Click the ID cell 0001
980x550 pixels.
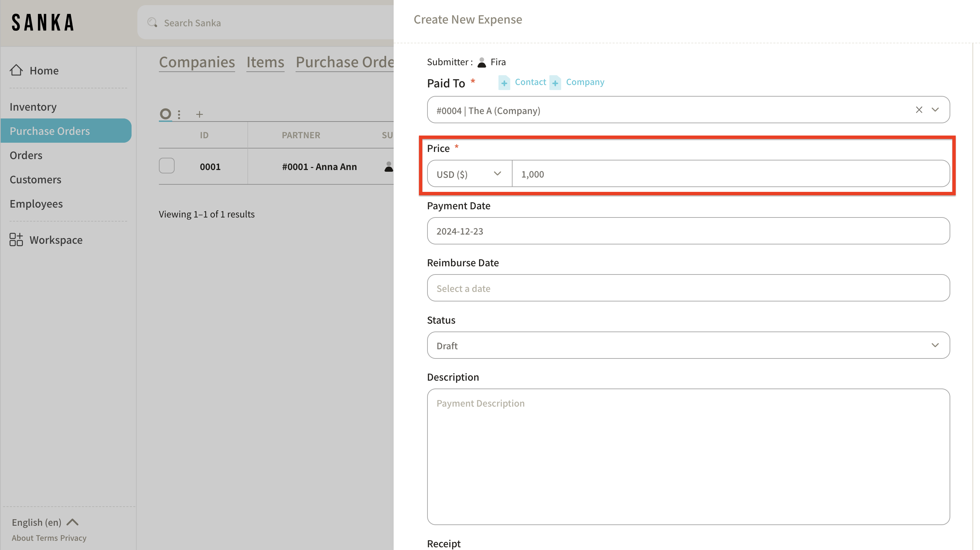[210, 167]
